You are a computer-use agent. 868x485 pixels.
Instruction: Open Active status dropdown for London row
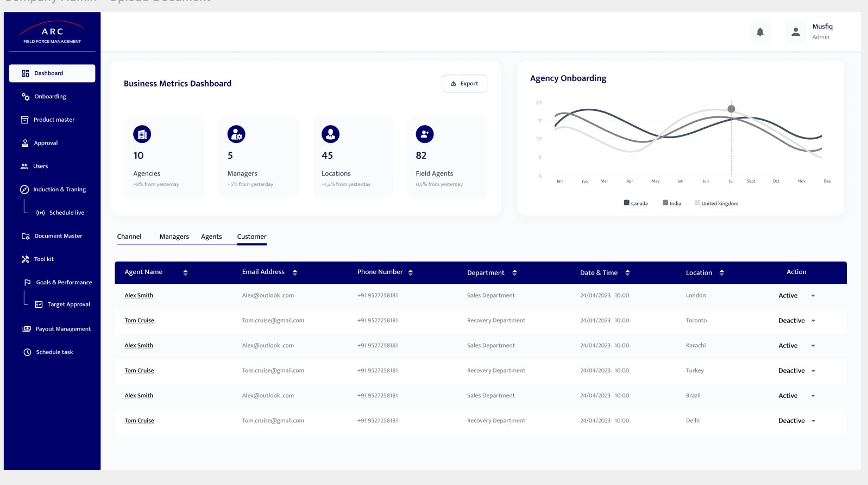click(813, 296)
